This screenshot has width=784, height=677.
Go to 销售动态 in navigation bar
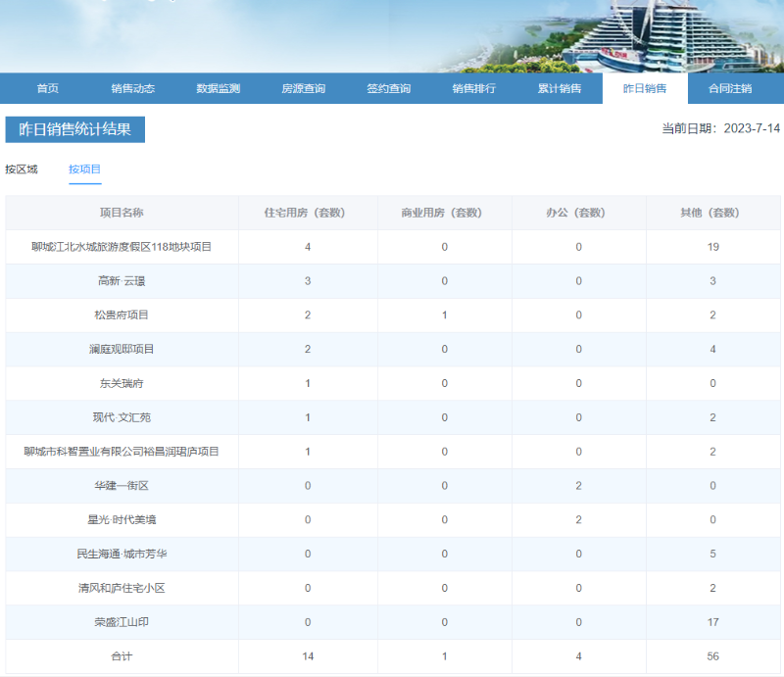132,88
